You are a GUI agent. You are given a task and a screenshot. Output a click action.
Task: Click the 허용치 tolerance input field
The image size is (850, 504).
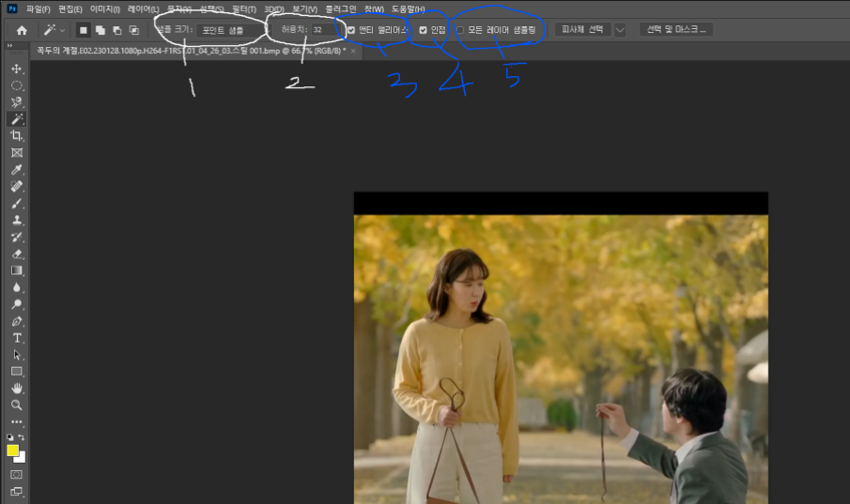(x=324, y=30)
